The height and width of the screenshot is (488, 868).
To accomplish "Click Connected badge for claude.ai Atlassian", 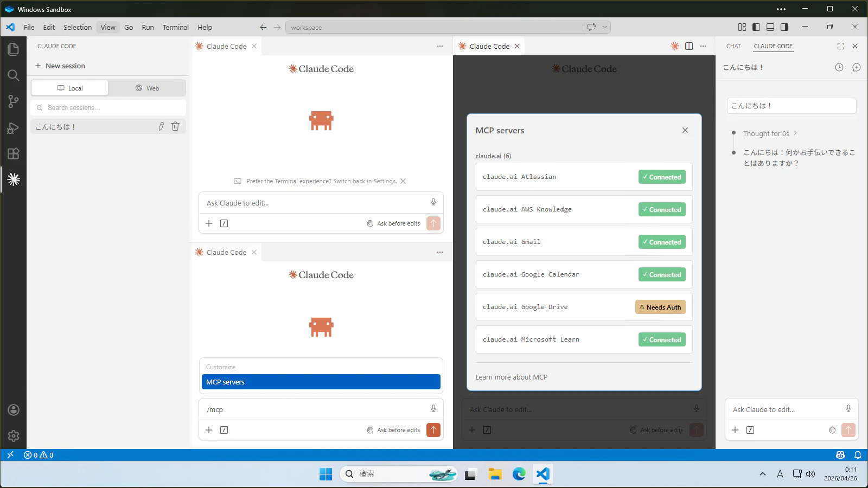I will [x=662, y=177].
